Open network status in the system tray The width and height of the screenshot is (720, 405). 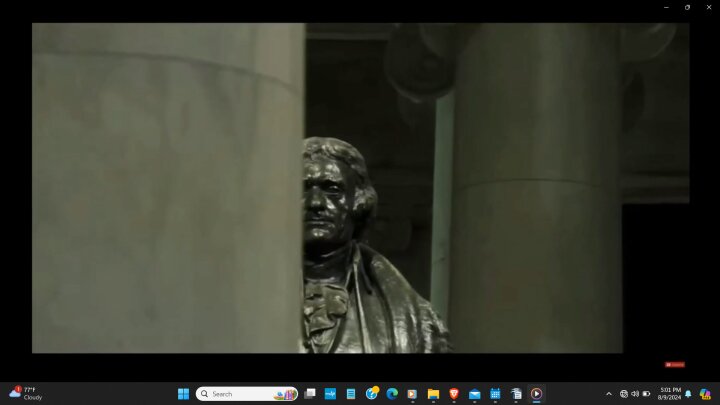pyautogui.click(x=624, y=394)
